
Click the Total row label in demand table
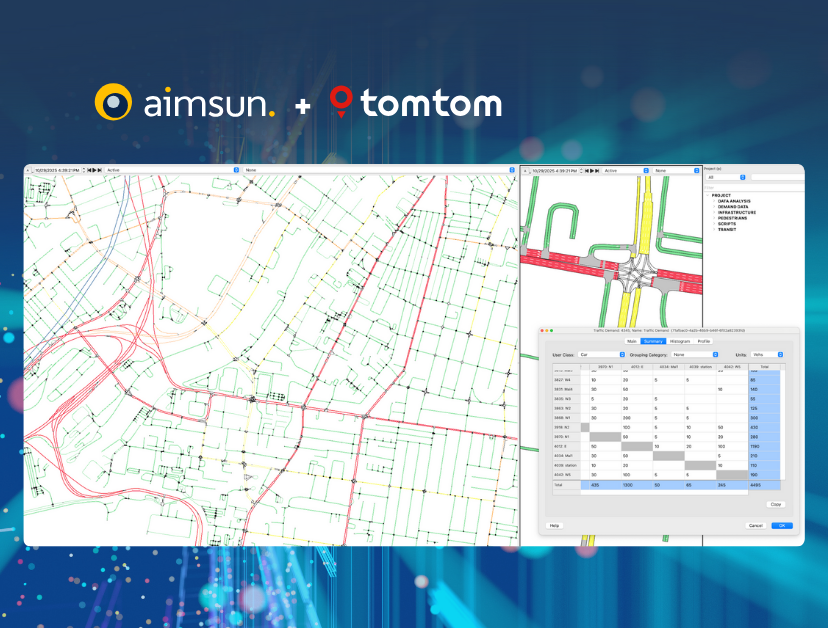[567, 485]
